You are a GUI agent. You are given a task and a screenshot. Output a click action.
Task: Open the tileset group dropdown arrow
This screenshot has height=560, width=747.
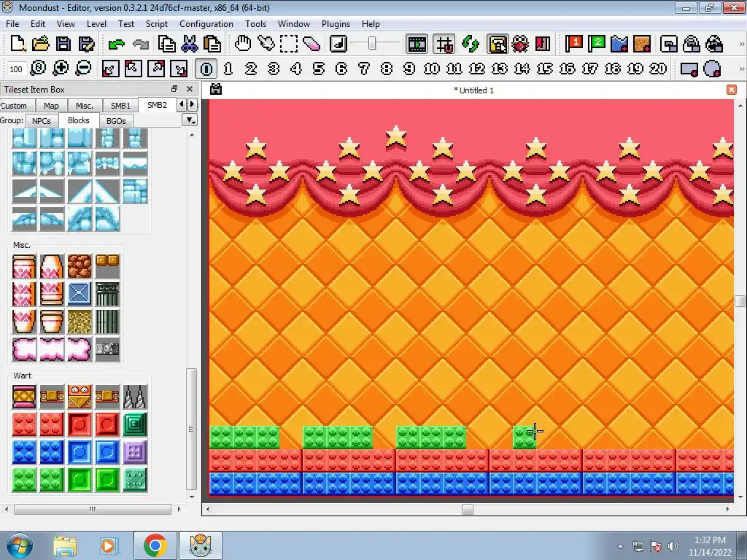pyautogui.click(x=190, y=121)
